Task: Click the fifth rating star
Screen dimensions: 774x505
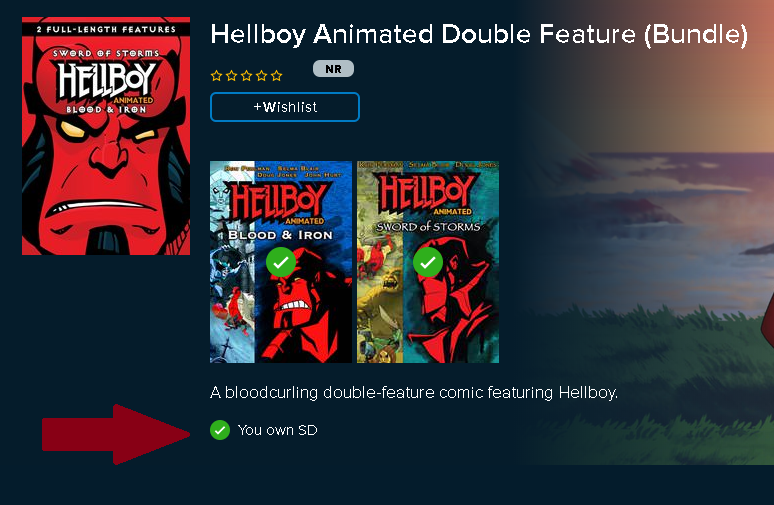Action: point(276,76)
